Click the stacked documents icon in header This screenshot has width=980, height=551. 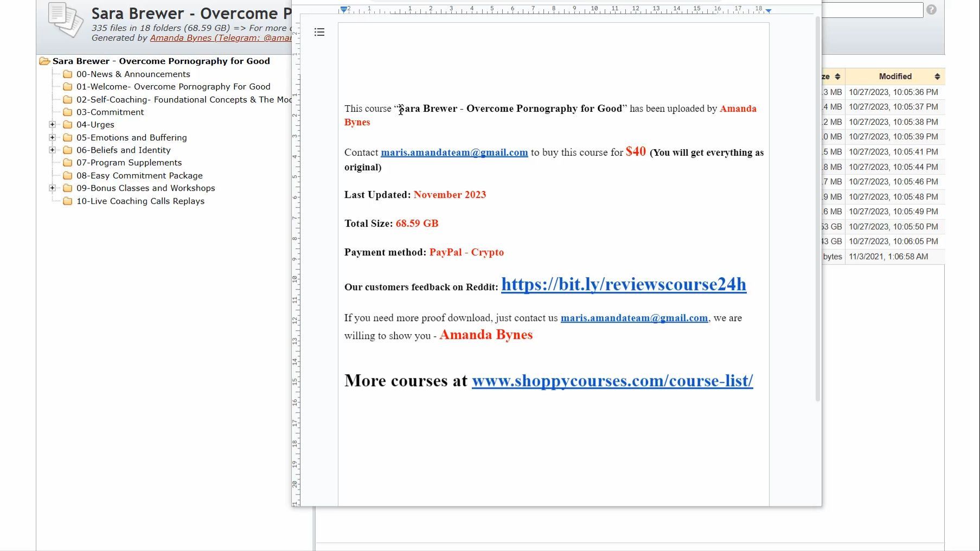click(66, 20)
